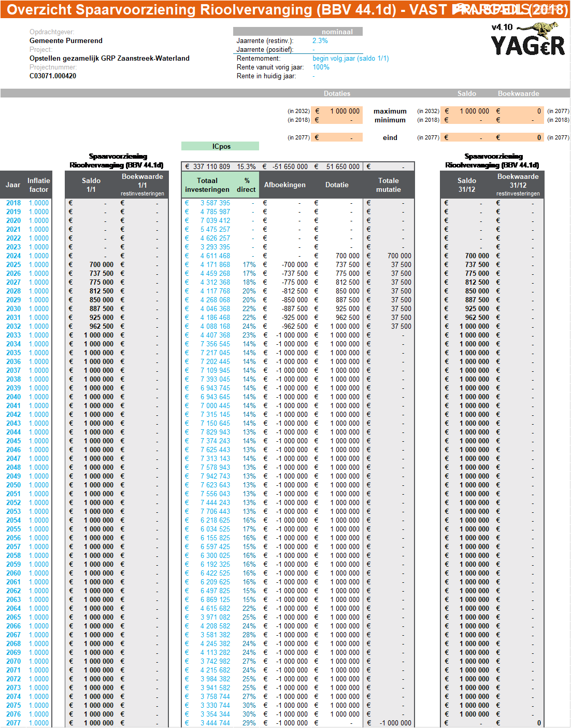Select year 2077 in the Jaar column
571x728 pixels.
click(x=13, y=723)
